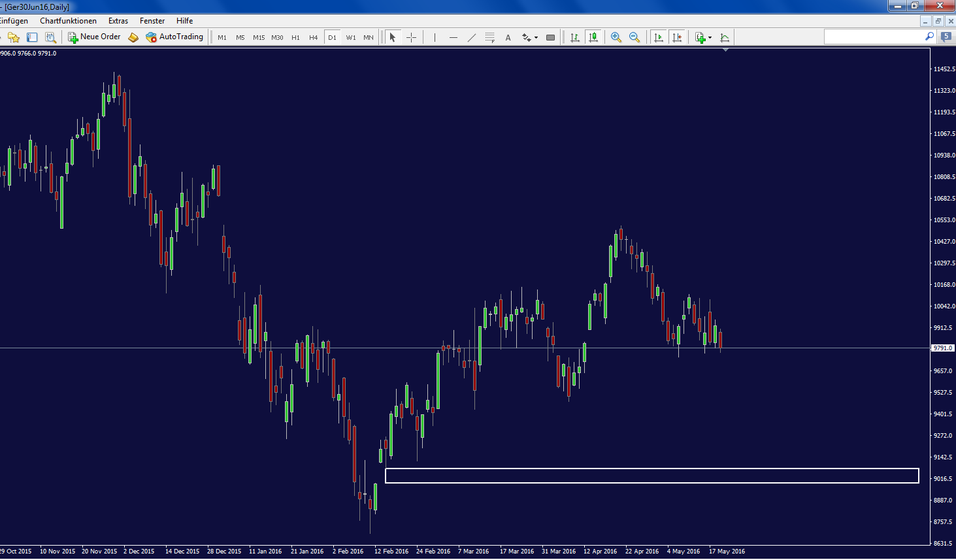
Task: Open the MetaEditor book icon
Action: [133, 37]
